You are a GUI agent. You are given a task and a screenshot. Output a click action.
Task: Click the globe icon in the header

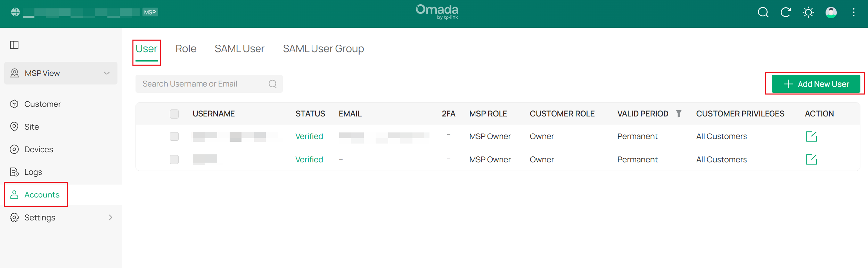(15, 12)
